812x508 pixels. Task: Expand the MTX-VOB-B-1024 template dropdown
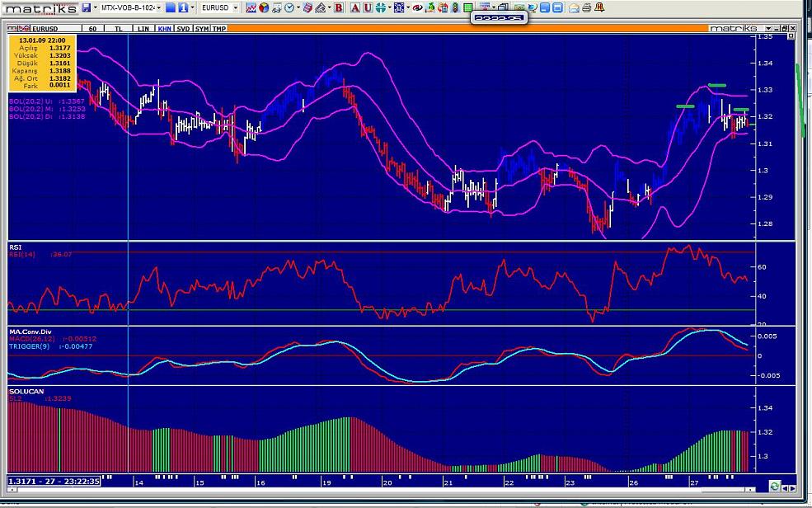(x=158, y=8)
